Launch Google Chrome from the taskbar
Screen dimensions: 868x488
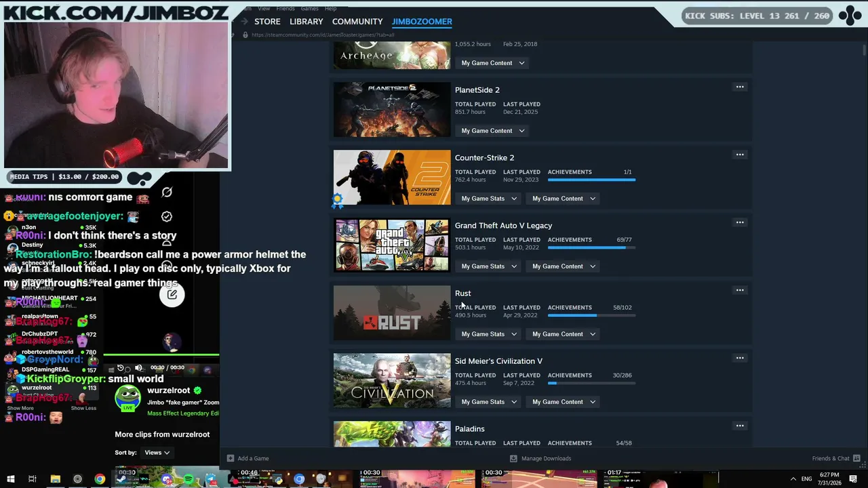(x=100, y=479)
